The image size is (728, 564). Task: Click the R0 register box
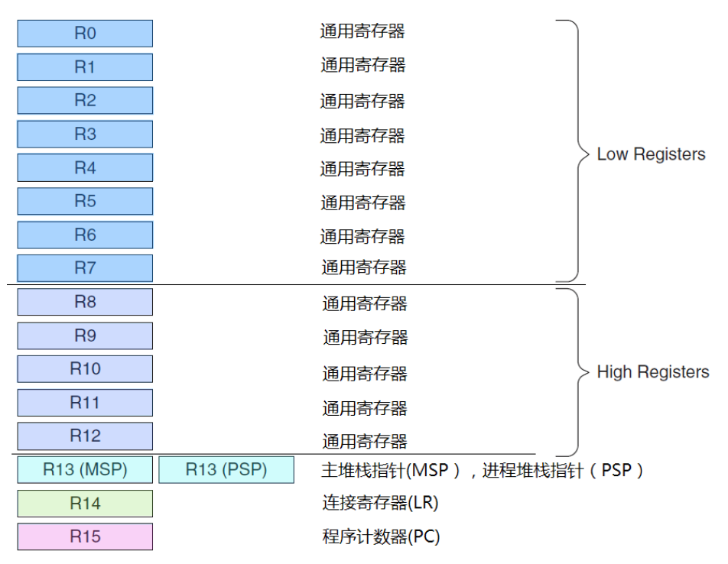tap(85, 34)
